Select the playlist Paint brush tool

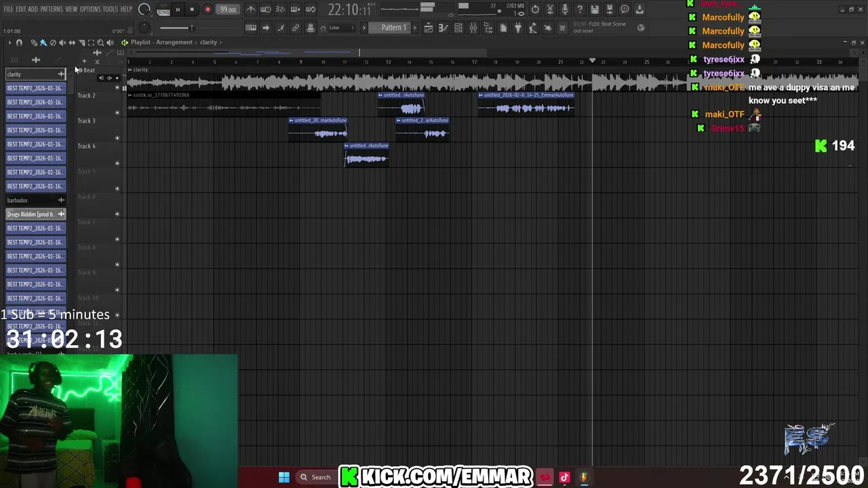pyautogui.click(x=43, y=43)
